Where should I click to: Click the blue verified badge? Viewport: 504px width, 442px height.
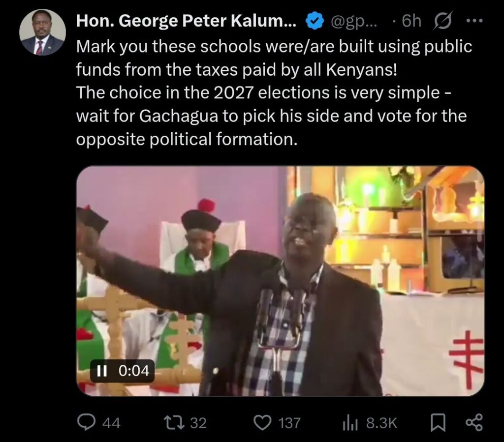pos(315,21)
